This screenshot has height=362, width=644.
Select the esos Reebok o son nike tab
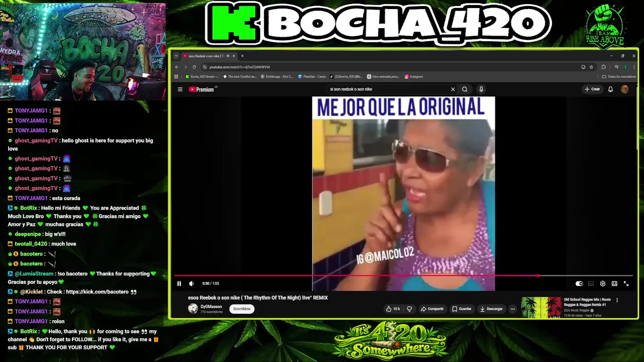tap(209, 56)
